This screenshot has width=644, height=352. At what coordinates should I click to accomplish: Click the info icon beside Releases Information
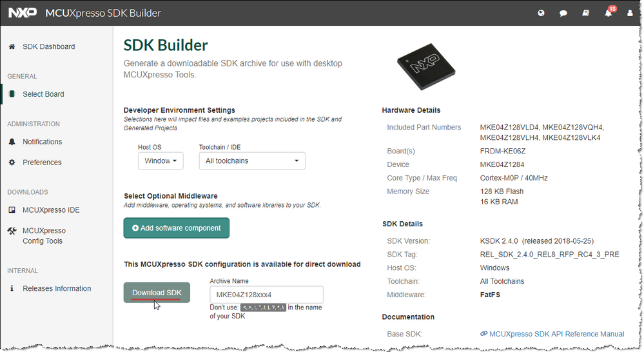click(x=12, y=288)
